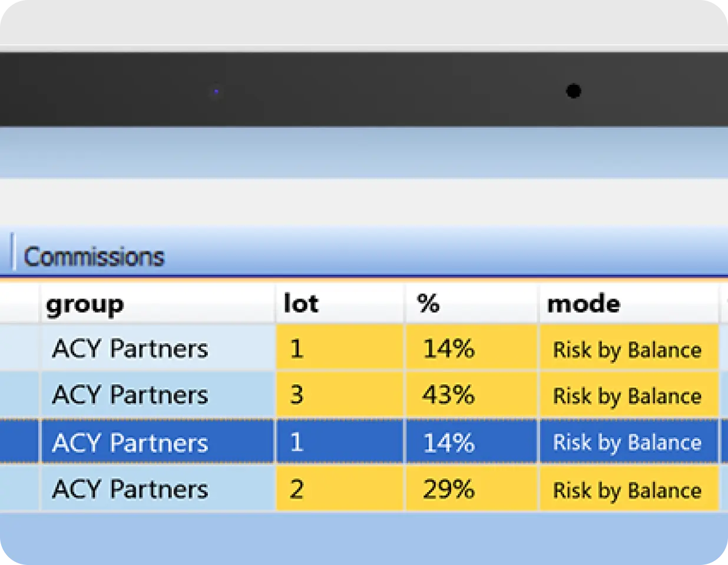
Task: Click the 14% cell in the first row
Action: pyautogui.click(x=449, y=348)
